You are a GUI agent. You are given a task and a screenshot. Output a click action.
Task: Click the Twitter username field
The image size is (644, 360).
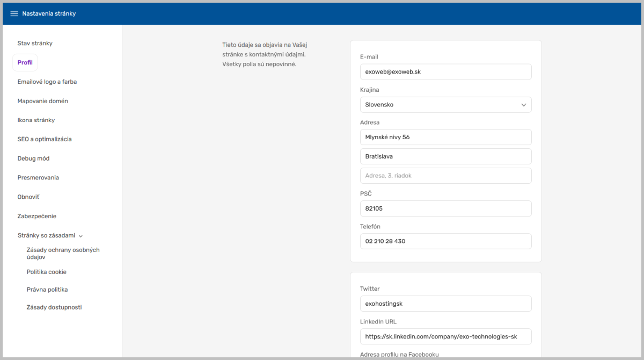[x=446, y=304]
